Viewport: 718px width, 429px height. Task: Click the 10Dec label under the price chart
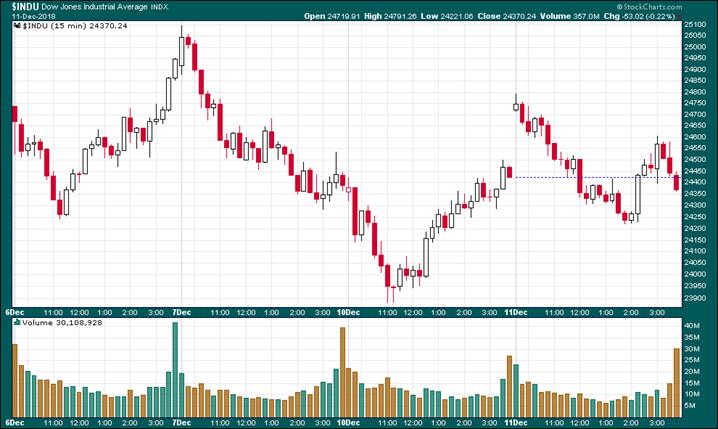348,312
